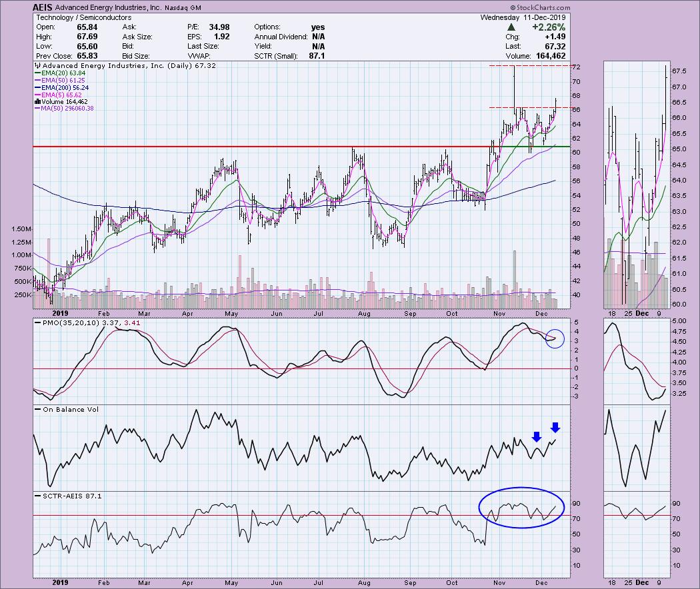Click the Technology / Semiconductors sector label

pos(84,17)
